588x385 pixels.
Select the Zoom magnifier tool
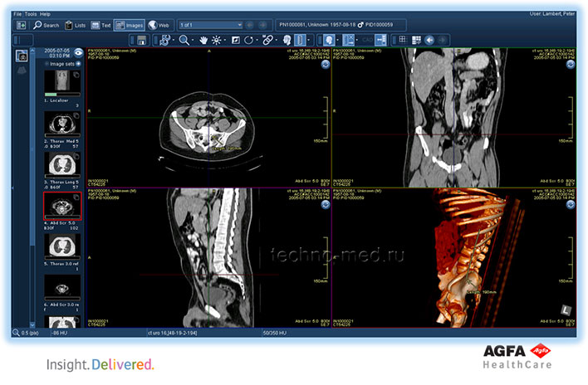pos(183,40)
